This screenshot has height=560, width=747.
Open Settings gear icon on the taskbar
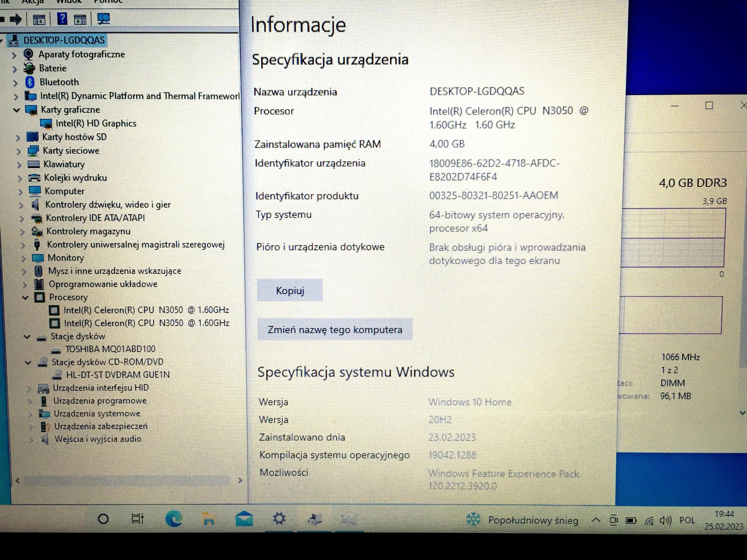279,519
